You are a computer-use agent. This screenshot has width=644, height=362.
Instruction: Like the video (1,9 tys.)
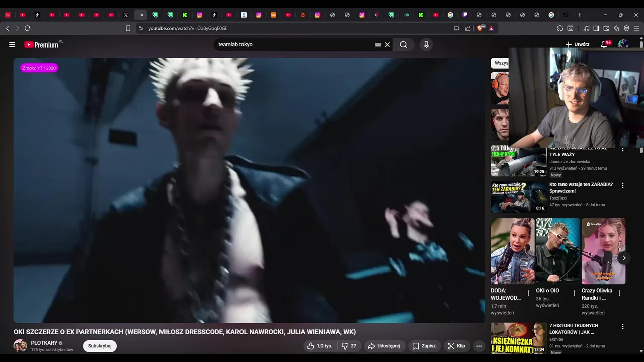pos(320,346)
